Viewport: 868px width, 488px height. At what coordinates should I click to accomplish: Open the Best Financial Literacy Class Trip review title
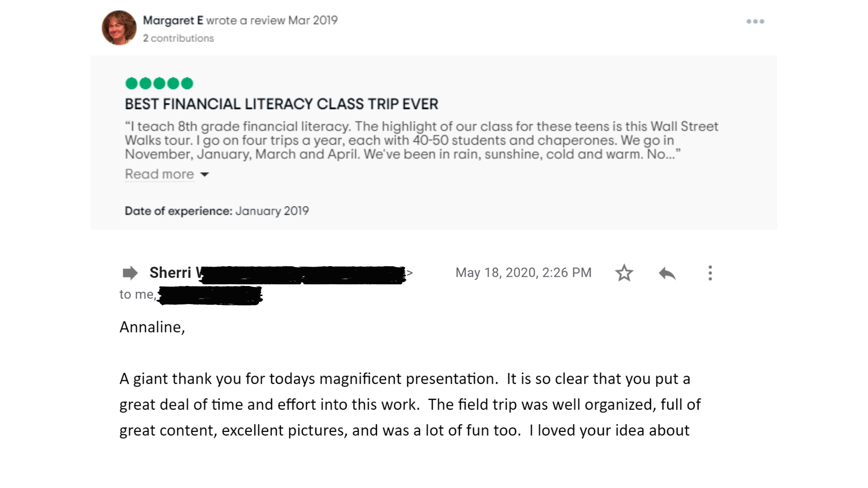click(281, 104)
